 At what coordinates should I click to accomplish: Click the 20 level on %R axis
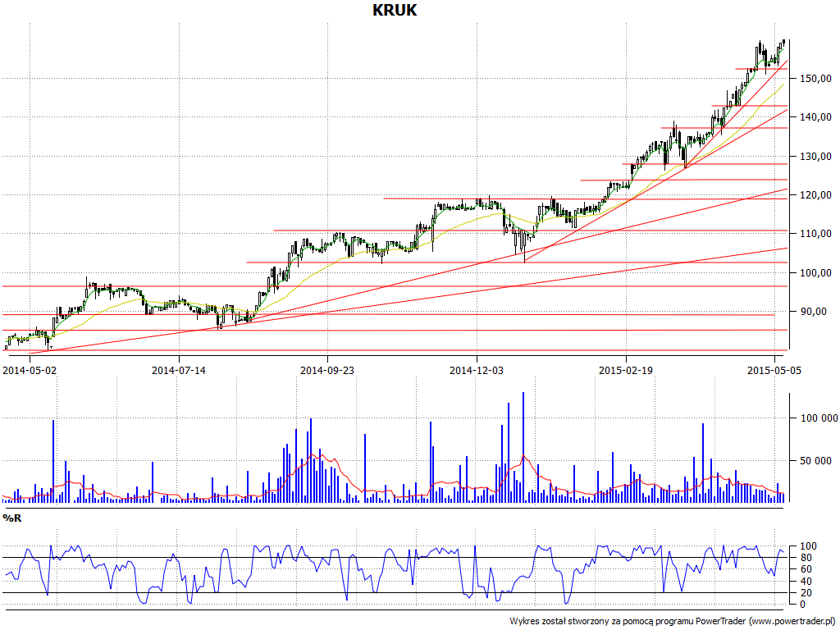[x=806, y=593]
